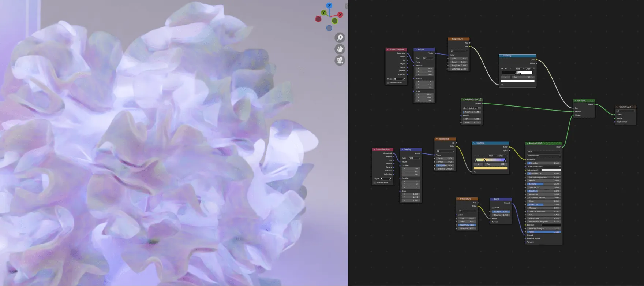The image size is (644, 286).
Task: Open the Linear interpolation dropdown in the black-white ColorRamp
Action: (530, 69)
